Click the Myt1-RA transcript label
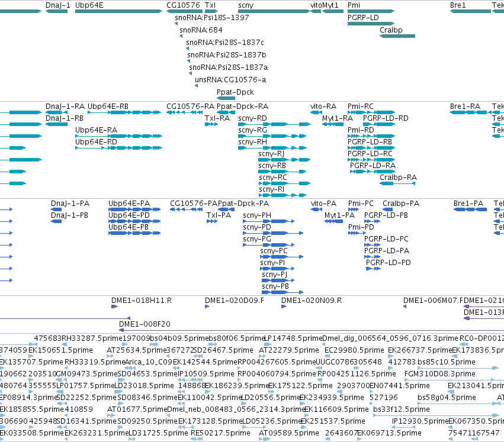This screenshot has width=504, height=442. pos(338,118)
